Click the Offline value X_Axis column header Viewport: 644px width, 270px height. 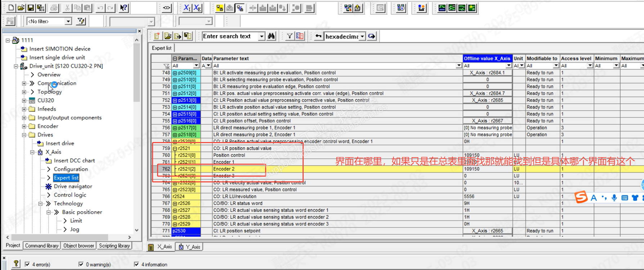click(487, 58)
